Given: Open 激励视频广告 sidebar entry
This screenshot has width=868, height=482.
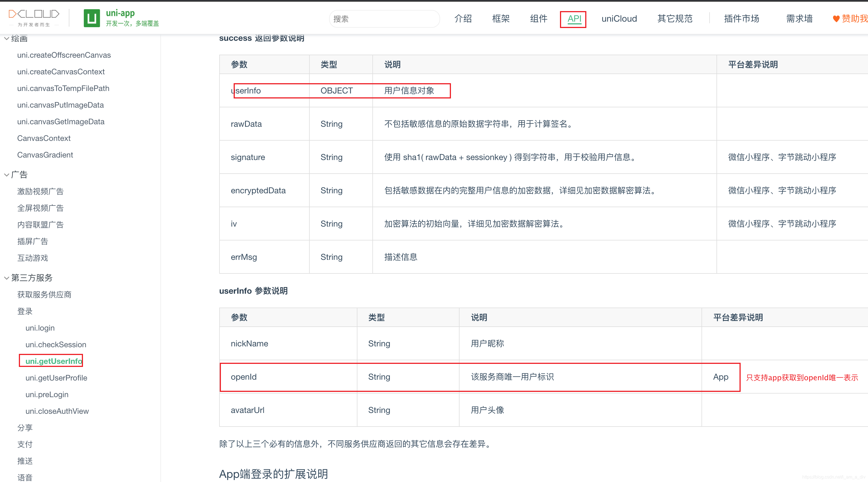Looking at the screenshot, I should (41, 192).
